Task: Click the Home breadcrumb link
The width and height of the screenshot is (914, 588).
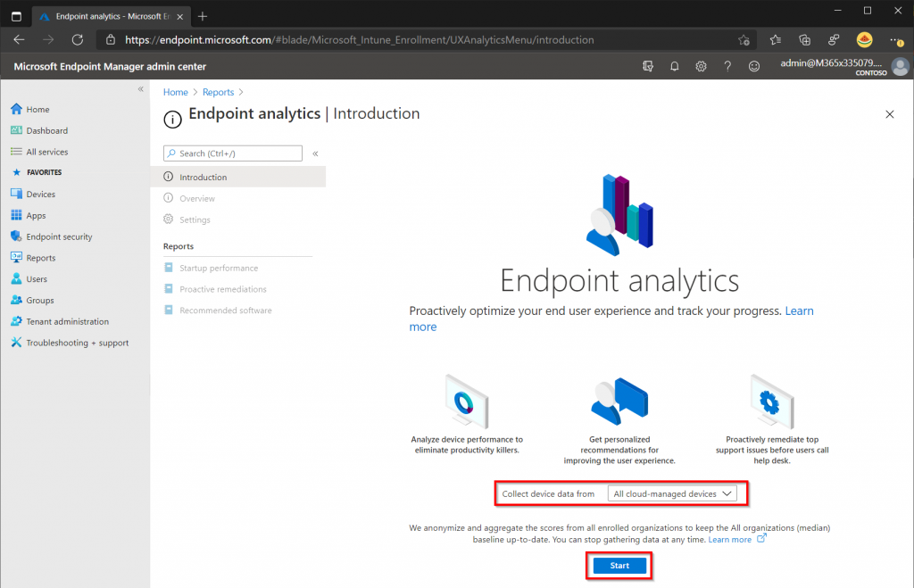Action: pyautogui.click(x=176, y=92)
